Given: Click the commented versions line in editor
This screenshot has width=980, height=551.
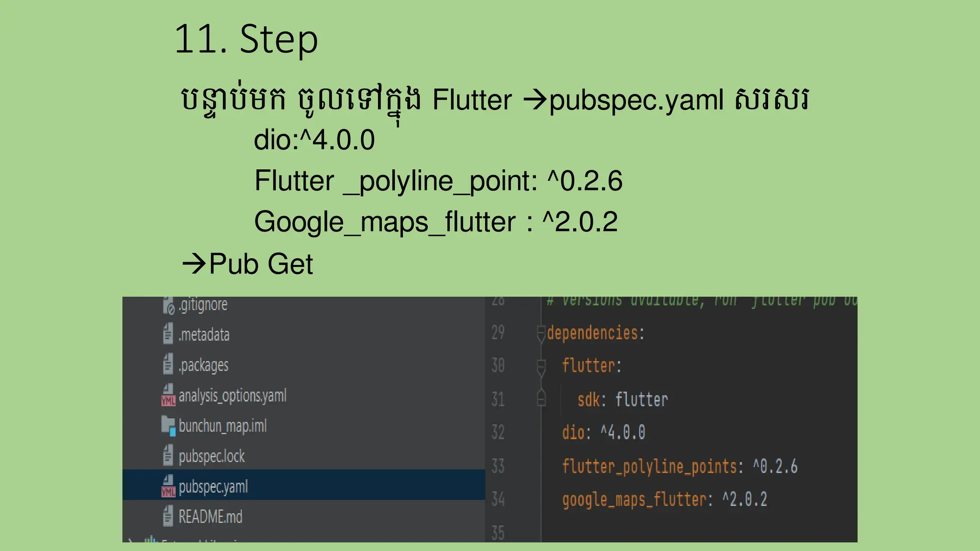Looking at the screenshot, I should 702,302.
